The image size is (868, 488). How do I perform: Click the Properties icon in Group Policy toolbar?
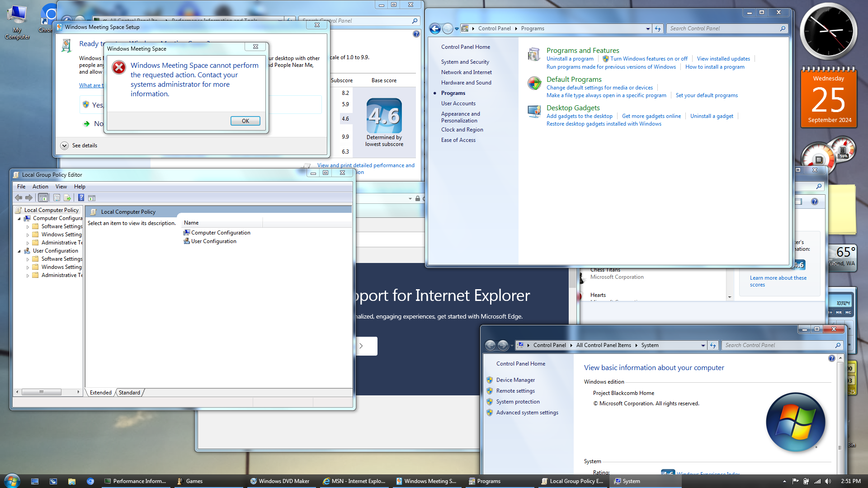(x=57, y=198)
